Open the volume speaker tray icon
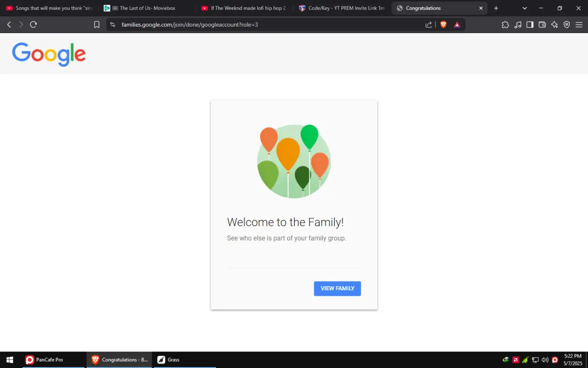 coord(545,360)
